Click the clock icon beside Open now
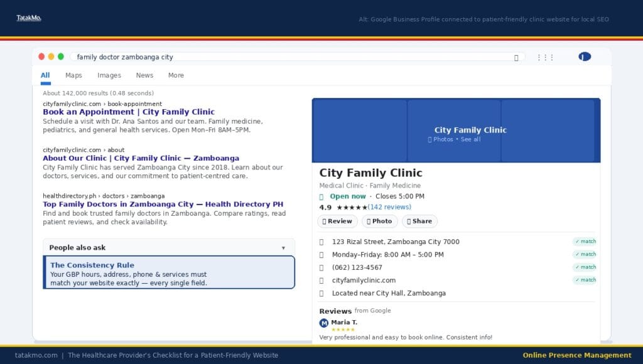The width and height of the screenshot is (643, 364). pyautogui.click(x=321, y=197)
